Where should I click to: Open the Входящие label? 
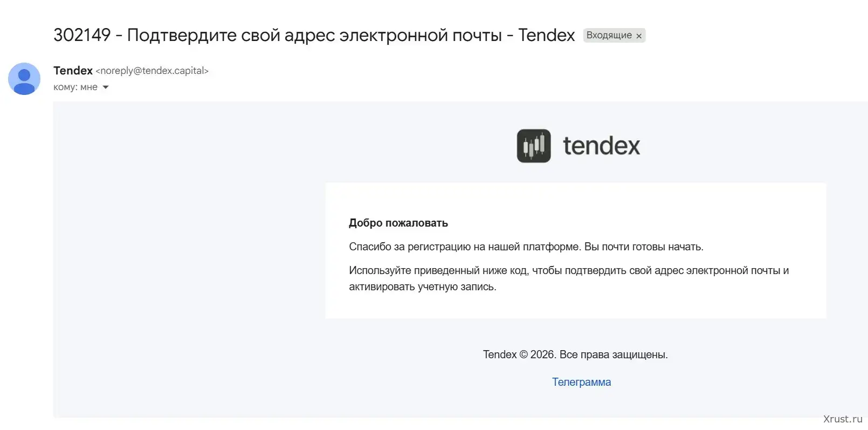click(x=609, y=35)
